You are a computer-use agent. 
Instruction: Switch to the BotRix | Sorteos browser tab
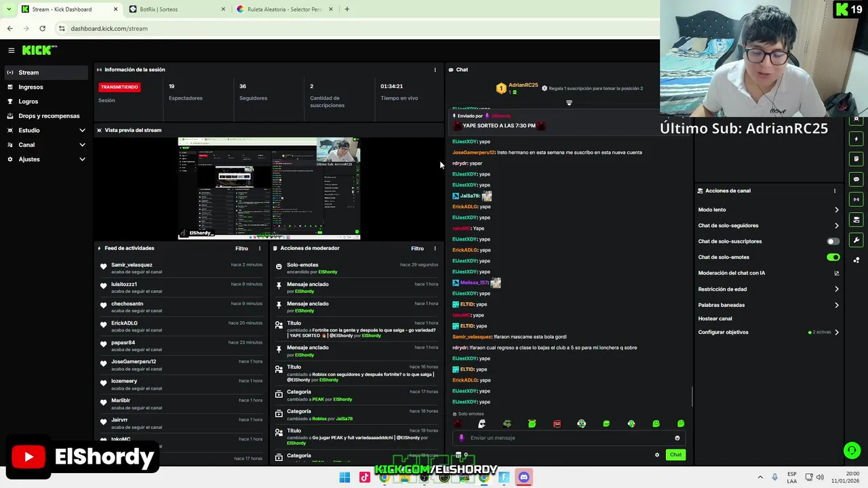click(x=177, y=9)
